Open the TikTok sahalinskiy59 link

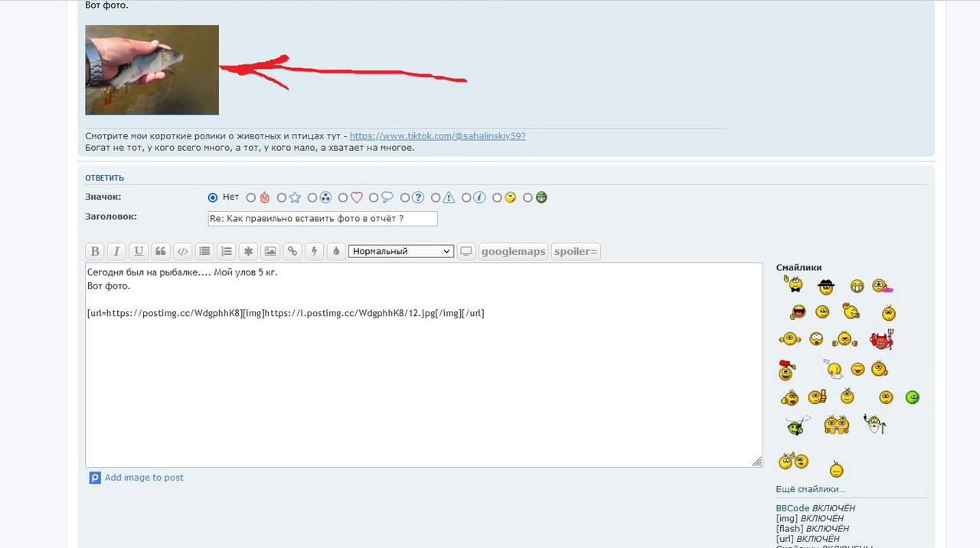pyautogui.click(x=438, y=136)
